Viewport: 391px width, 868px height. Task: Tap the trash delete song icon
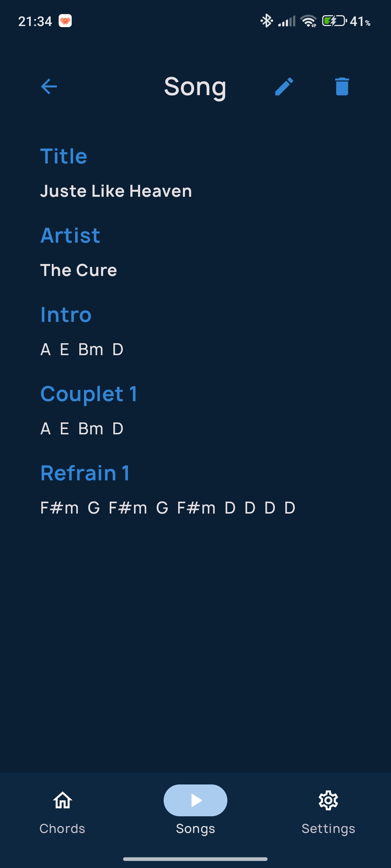tap(342, 87)
